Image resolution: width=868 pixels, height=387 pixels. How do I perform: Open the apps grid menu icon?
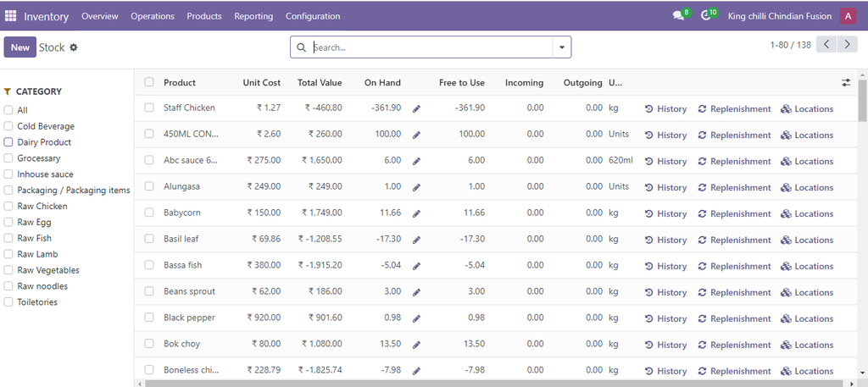pos(10,16)
